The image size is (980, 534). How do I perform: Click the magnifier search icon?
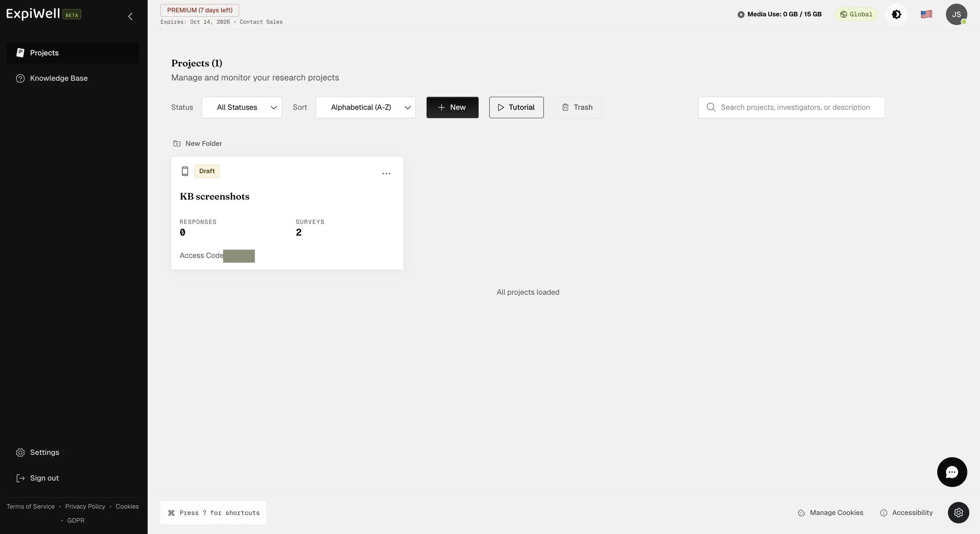point(711,107)
